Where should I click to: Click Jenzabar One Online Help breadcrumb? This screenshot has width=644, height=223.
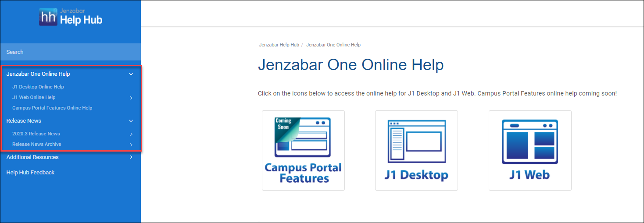coord(333,45)
